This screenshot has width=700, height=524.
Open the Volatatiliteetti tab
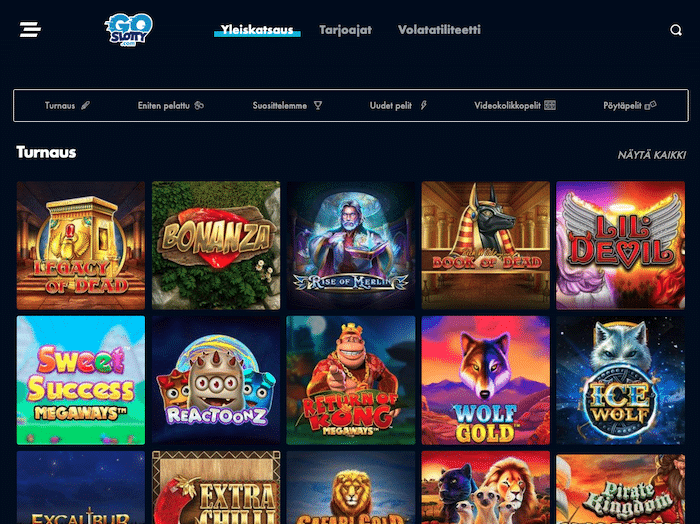pyautogui.click(x=439, y=30)
